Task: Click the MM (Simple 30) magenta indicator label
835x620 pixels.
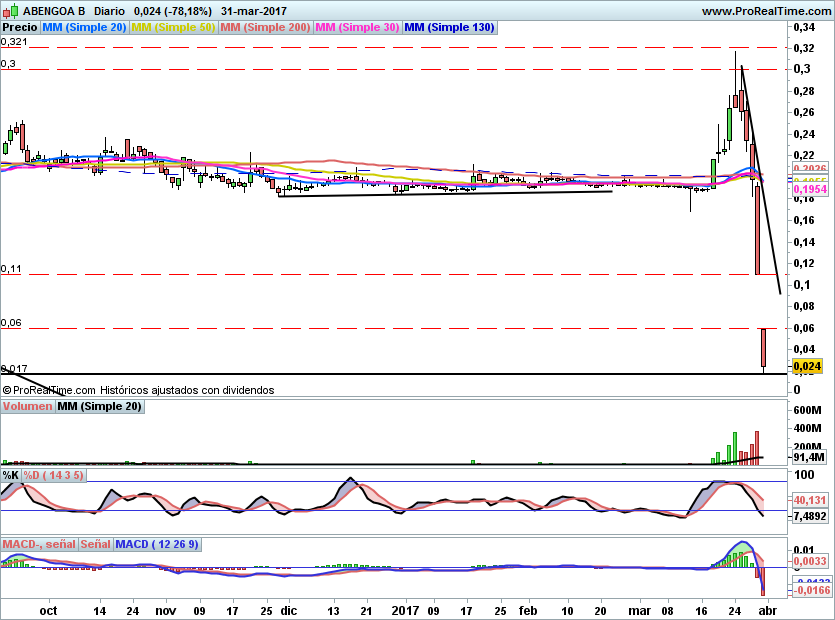Action: coord(357,27)
